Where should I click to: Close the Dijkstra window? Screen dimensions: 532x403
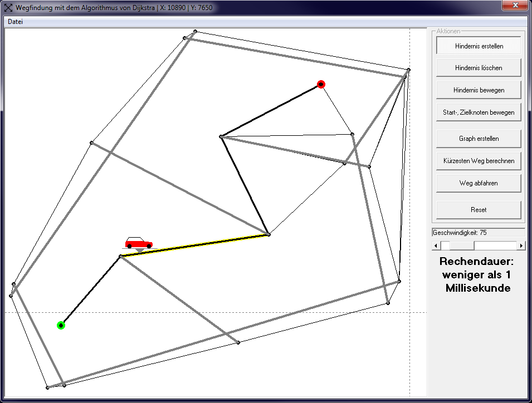(515, 5)
